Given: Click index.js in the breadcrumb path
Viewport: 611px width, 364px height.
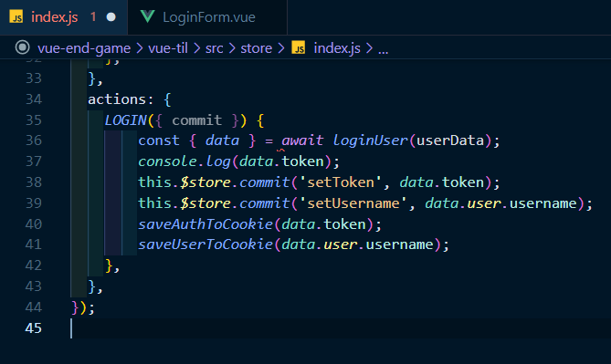Looking at the screenshot, I should [337, 48].
